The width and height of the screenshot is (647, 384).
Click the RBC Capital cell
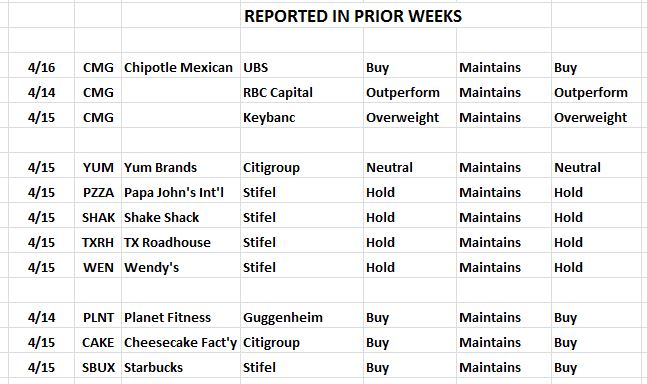(x=302, y=92)
